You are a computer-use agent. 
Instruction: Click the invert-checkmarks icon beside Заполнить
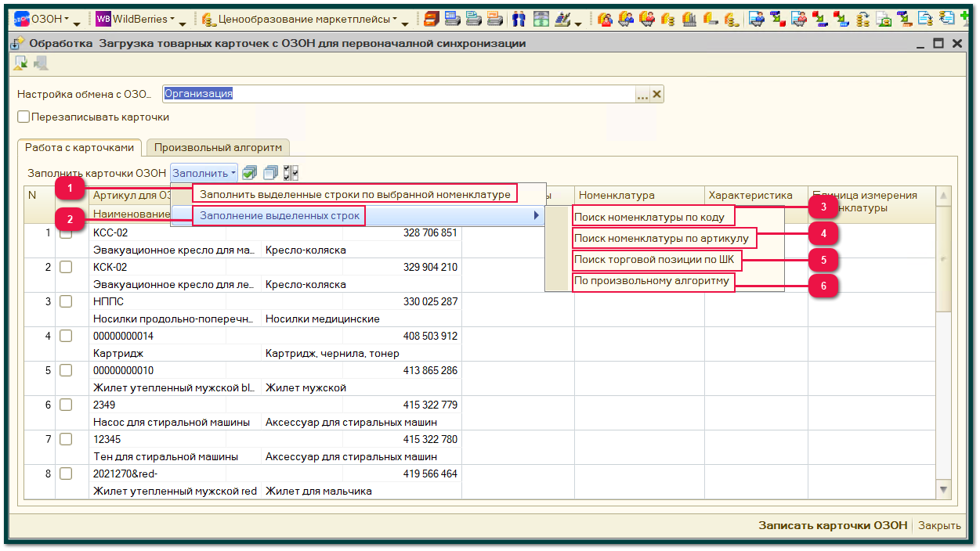click(291, 173)
